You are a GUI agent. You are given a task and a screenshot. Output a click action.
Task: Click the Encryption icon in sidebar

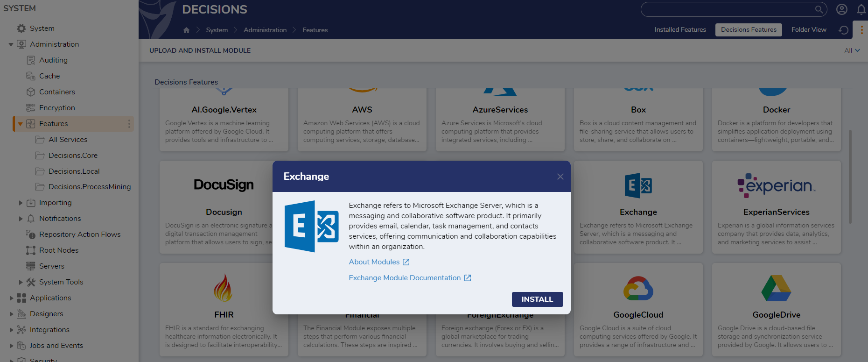[x=31, y=108]
